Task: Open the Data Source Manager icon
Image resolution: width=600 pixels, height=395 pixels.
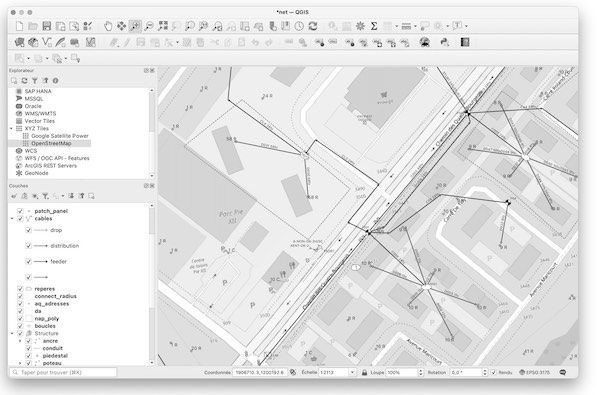Action: (19, 42)
